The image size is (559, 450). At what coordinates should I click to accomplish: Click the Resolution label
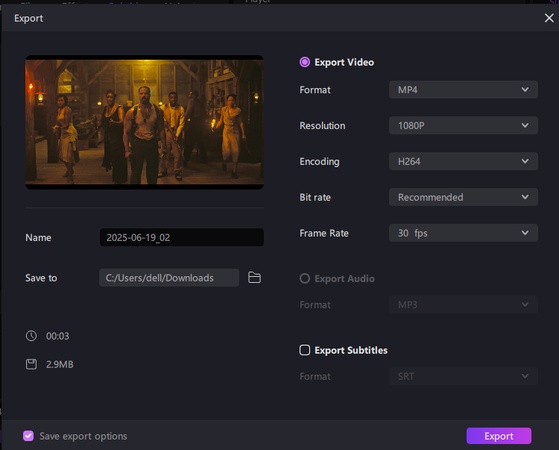coord(322,126)
